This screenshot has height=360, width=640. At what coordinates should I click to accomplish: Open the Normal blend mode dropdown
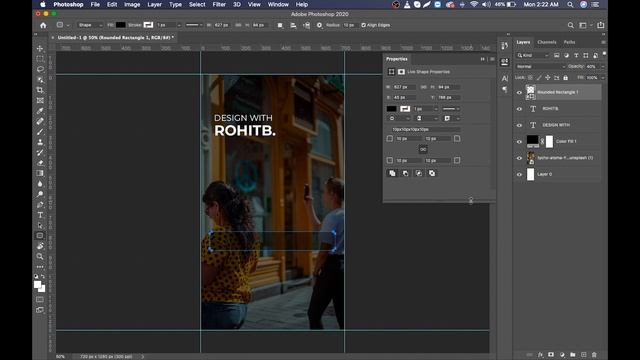coord(540,67)
